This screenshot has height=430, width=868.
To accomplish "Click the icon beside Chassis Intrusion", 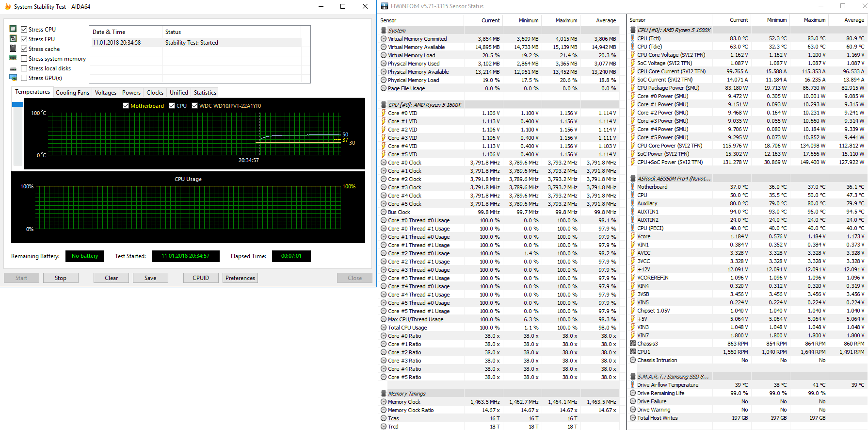I will (633, 360).
